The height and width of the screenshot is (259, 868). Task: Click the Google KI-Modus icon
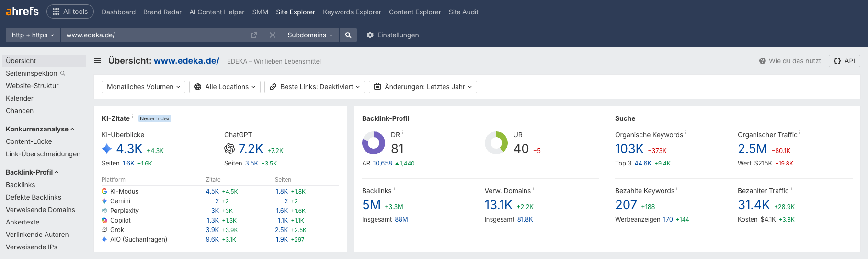(104, 191)
